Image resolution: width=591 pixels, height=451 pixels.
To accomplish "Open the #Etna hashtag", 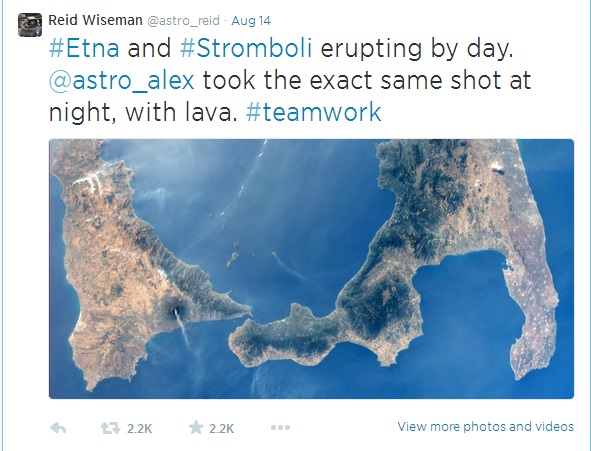I will (84, 48).
